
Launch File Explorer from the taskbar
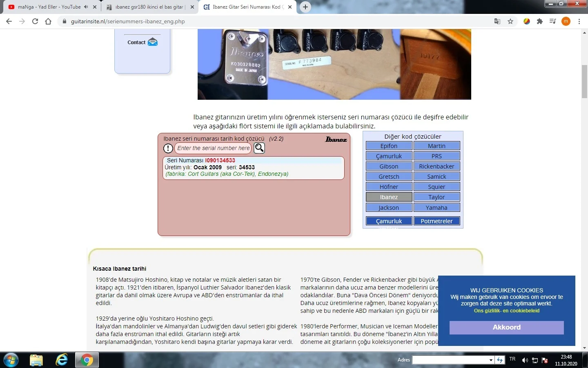[x=36, y=360]
